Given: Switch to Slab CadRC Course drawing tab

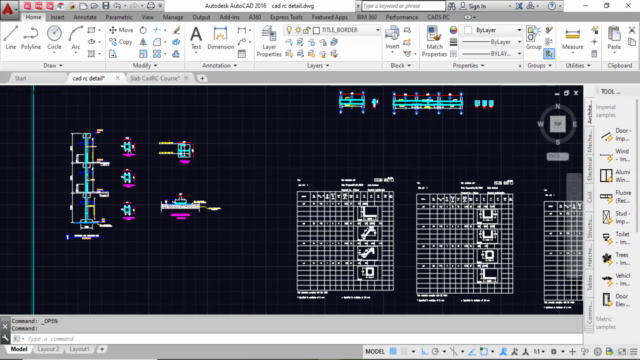Looking at the screenshot, I should [154, 78].
